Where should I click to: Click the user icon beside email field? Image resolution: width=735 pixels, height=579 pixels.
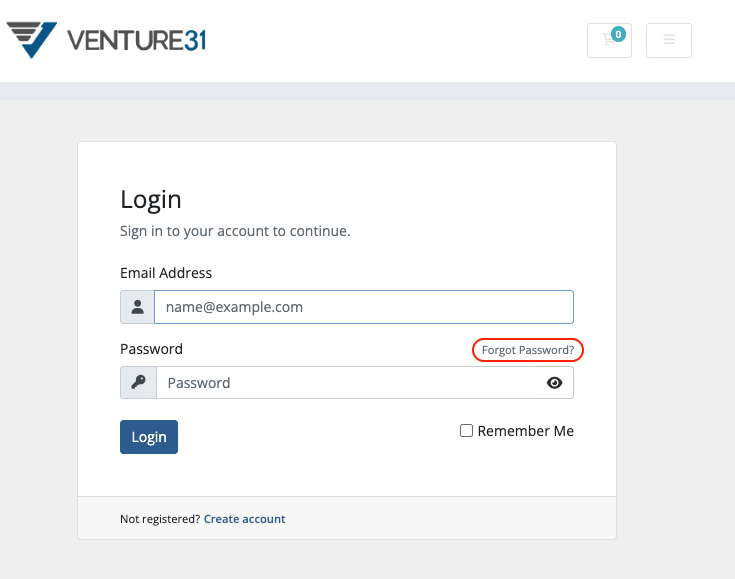click(x=137, y=307)
